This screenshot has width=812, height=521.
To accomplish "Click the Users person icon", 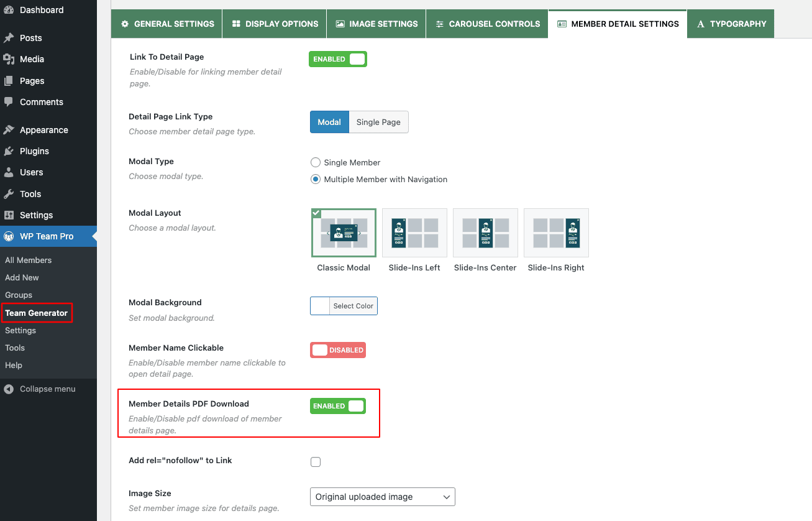I will click(x=9, y=172).
